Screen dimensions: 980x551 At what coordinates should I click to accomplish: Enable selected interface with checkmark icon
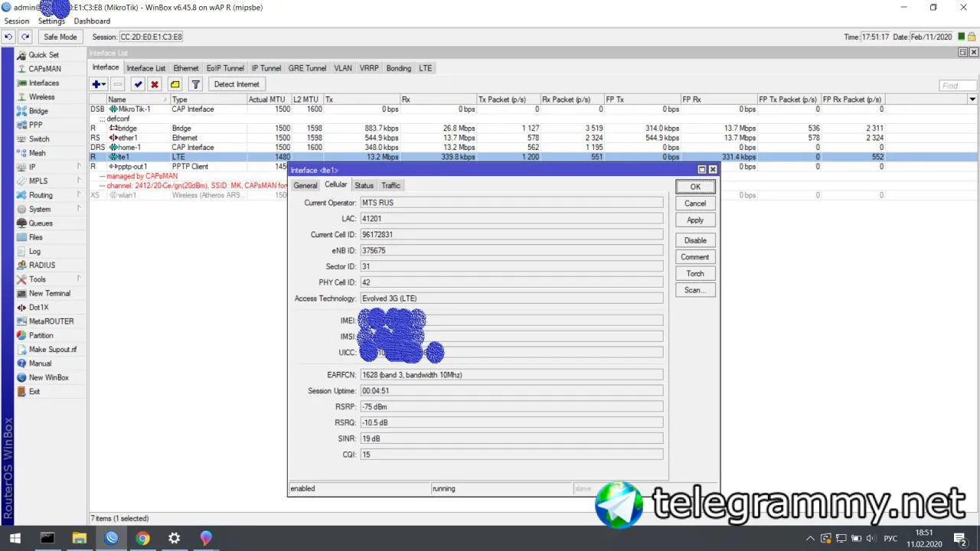coord(138,84)
